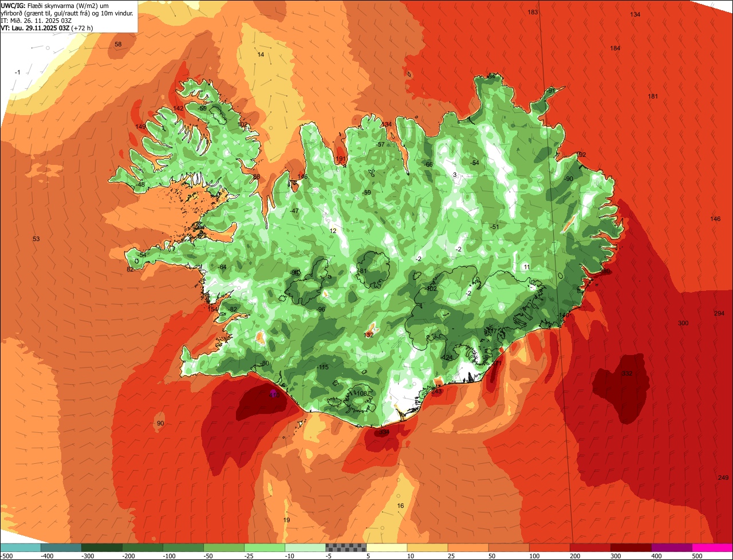733x560 pixels.
Task: Click the value -96 on the map
Action: [321, 309]
